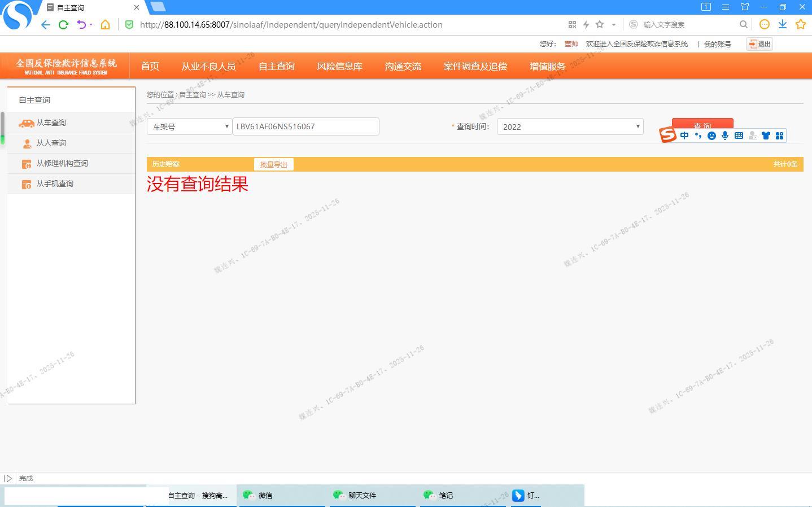Screen dimensions: 812x507
Task: Click the 退出 logout button
Action: click(x=759, y=44)
